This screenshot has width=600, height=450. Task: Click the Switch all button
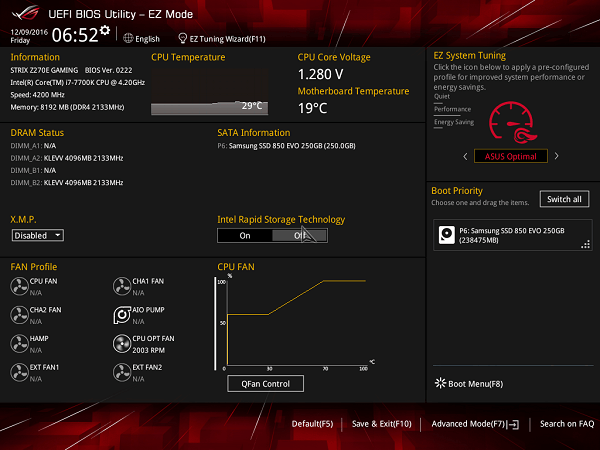pyautogui.click(x=564, y=199)
